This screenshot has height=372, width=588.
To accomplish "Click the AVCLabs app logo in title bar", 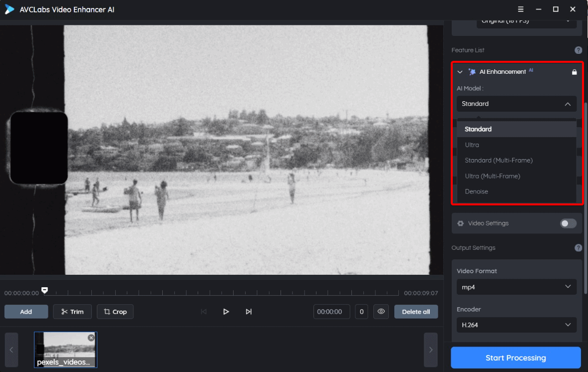I will (x=9, y=9).
